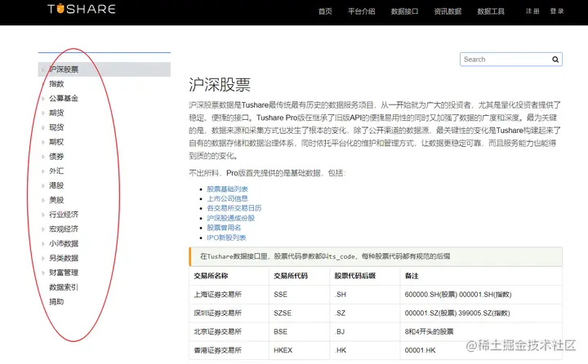Expand the 另类数据 tree arrow
588x364 pixels.
point(43,258)
